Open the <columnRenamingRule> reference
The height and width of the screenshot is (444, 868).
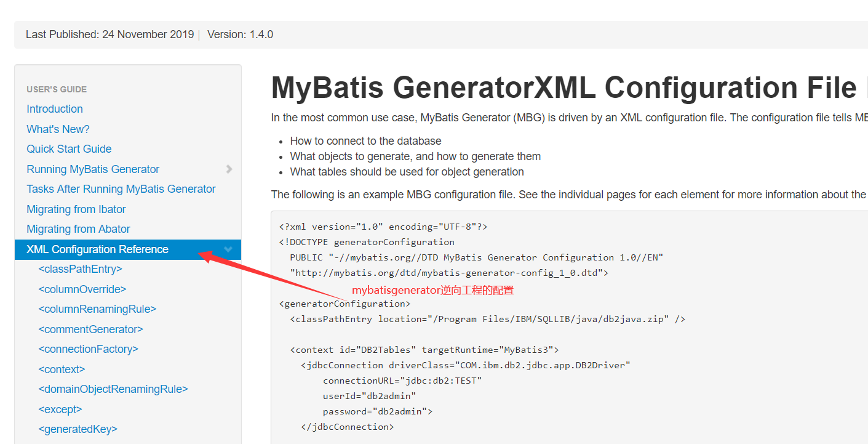tap(97, 309)
